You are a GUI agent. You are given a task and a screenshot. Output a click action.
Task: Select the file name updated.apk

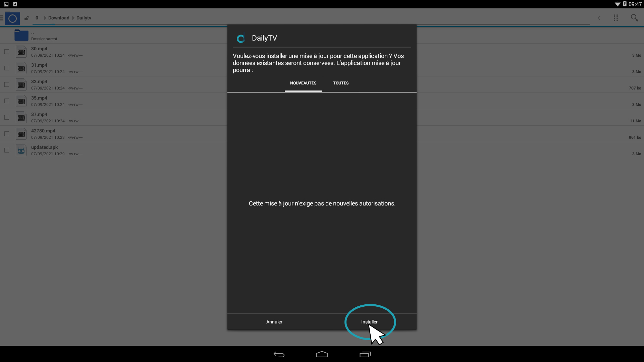(45, 147)
